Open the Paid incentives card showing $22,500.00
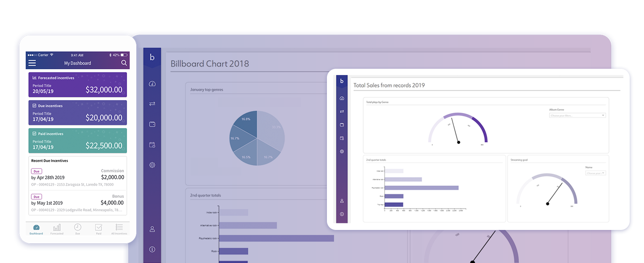The image size is (644, 263). (77, 141)
